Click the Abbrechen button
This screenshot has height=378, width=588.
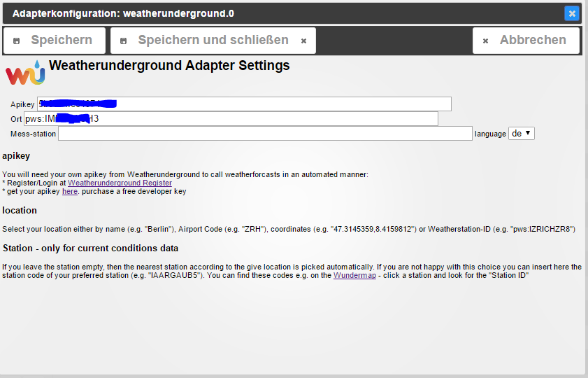pyautogui.click(x=526, y=40)
